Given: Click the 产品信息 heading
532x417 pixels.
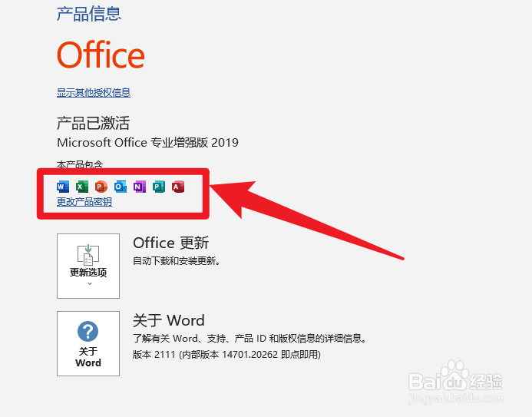Looking at the screenshot, I should pyautogui.click(x=89, y=15).
